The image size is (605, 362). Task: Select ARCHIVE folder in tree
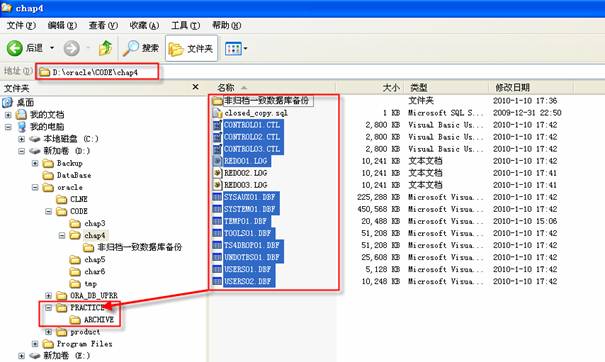click(x=99, y=320)
